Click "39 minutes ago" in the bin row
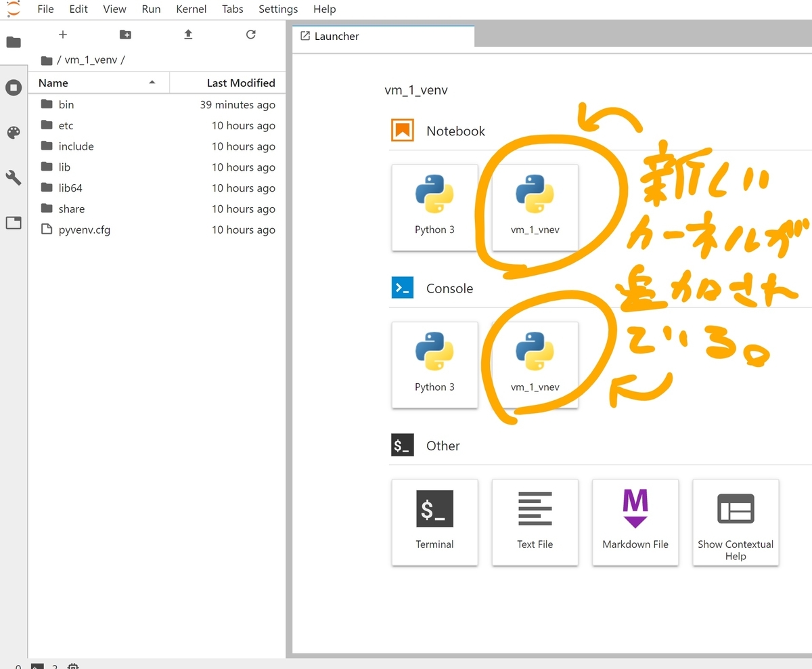The width and height of the screenshot is (812, 669). 238,105
